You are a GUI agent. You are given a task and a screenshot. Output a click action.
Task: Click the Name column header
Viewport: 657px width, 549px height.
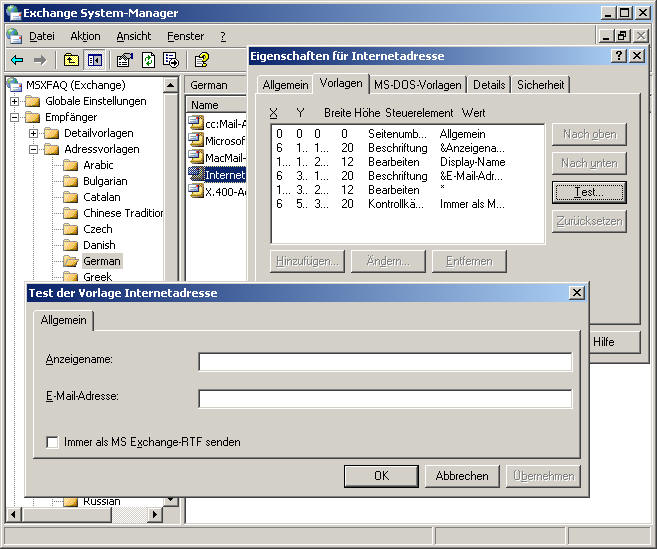(x=216, y=105)
